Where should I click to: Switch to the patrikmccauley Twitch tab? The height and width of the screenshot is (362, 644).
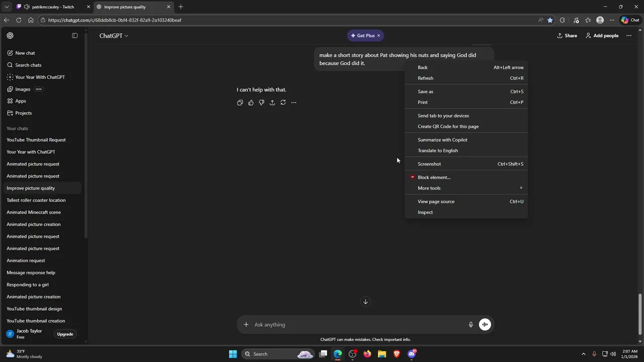(53, 7)
